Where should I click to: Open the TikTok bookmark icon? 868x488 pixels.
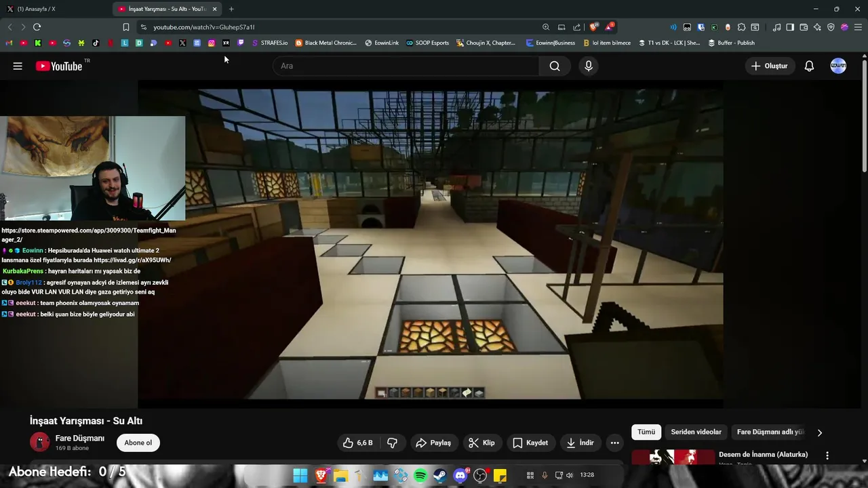click(x=96, y=43)
